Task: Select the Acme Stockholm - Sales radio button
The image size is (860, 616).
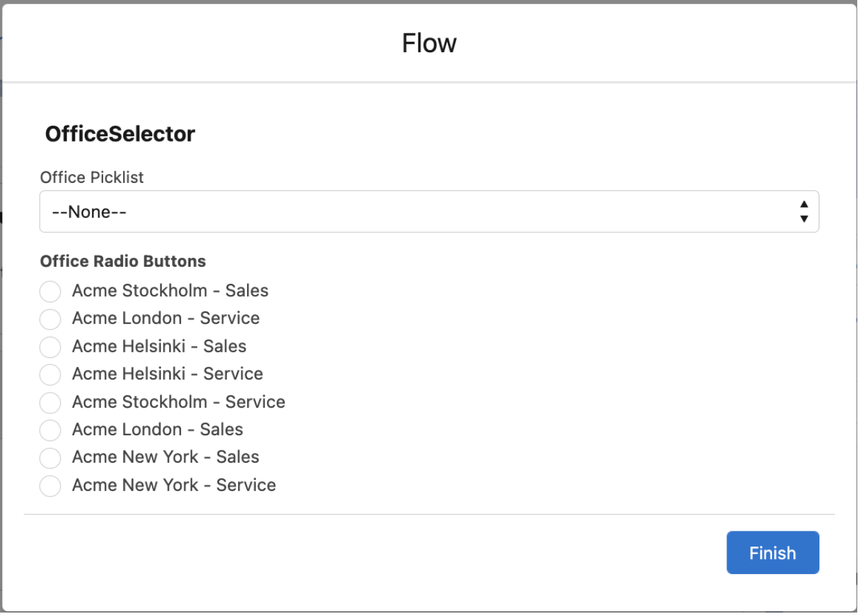Action: [50, 291]
